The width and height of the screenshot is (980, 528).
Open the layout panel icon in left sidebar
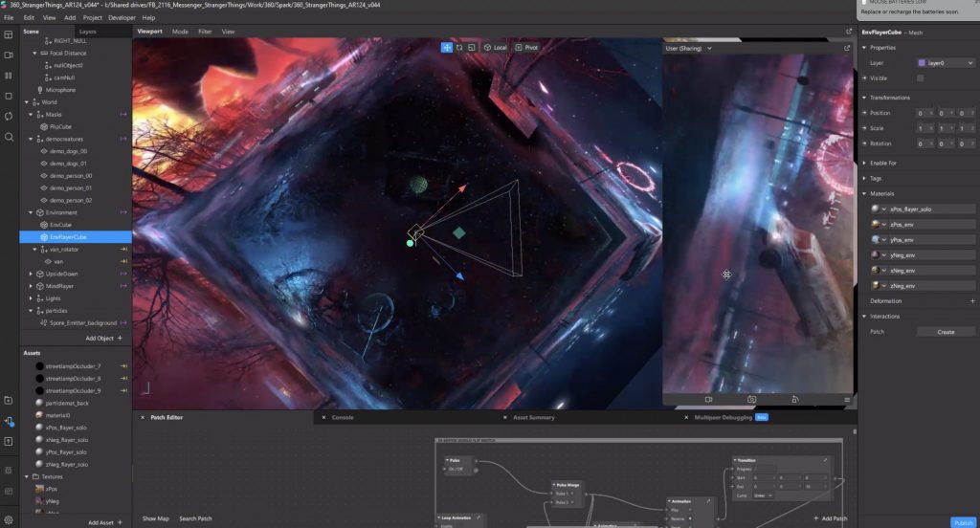9,34
